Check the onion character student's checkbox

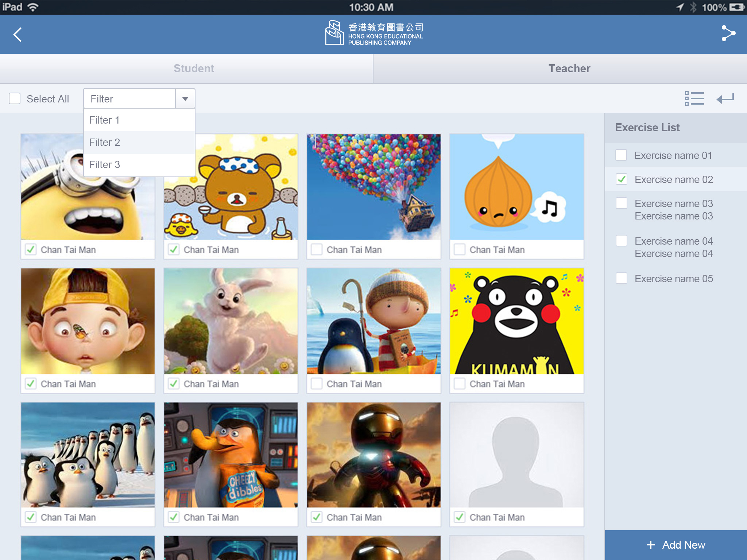tap(460, 250)
